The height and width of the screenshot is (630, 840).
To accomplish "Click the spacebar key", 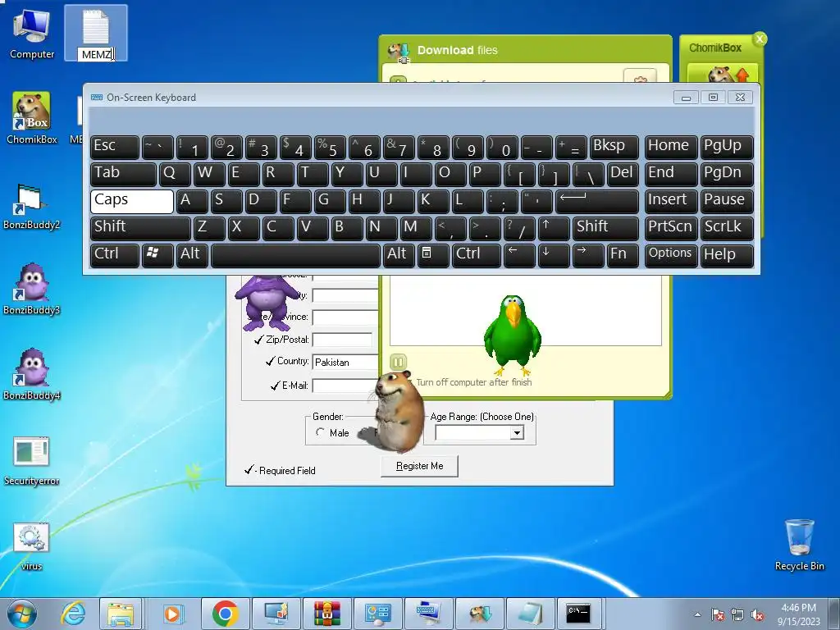I will (x=295, y=255).
